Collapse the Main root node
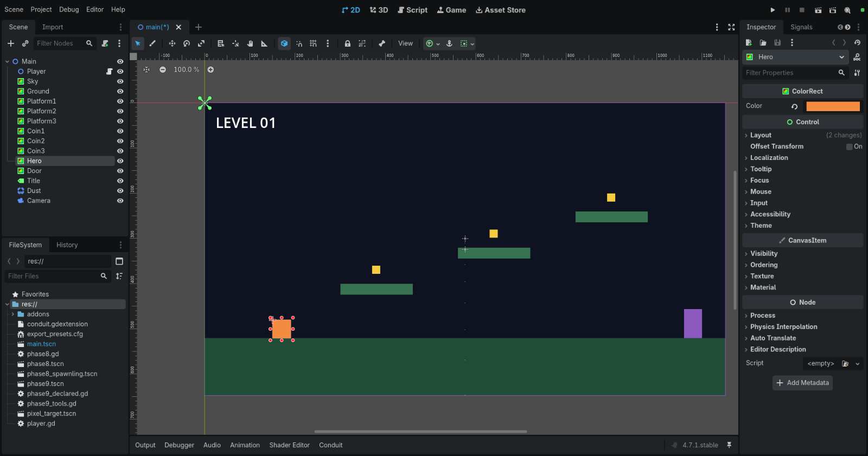This screenshot has width=868, height=456. (7, 62)
